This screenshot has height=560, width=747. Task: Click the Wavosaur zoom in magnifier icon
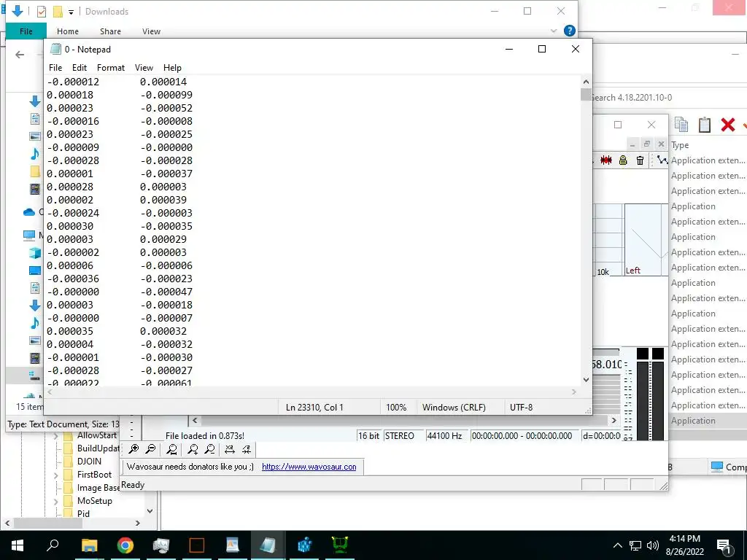tap(134, 449)
